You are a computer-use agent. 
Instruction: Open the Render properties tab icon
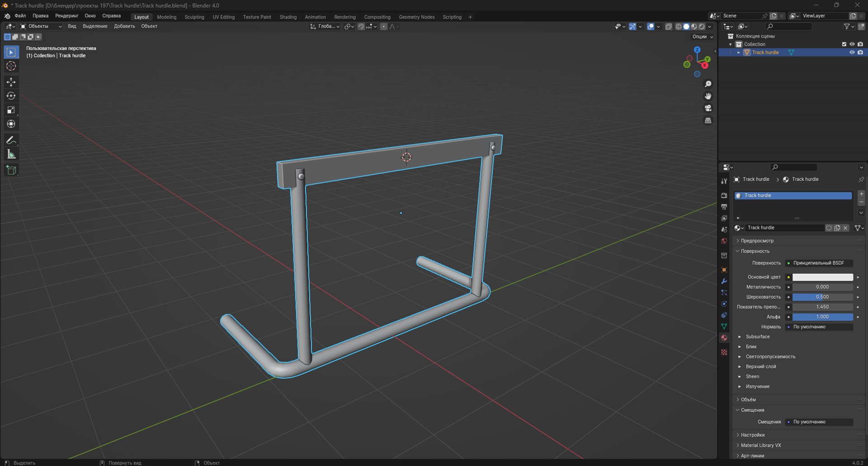[724, 195]
